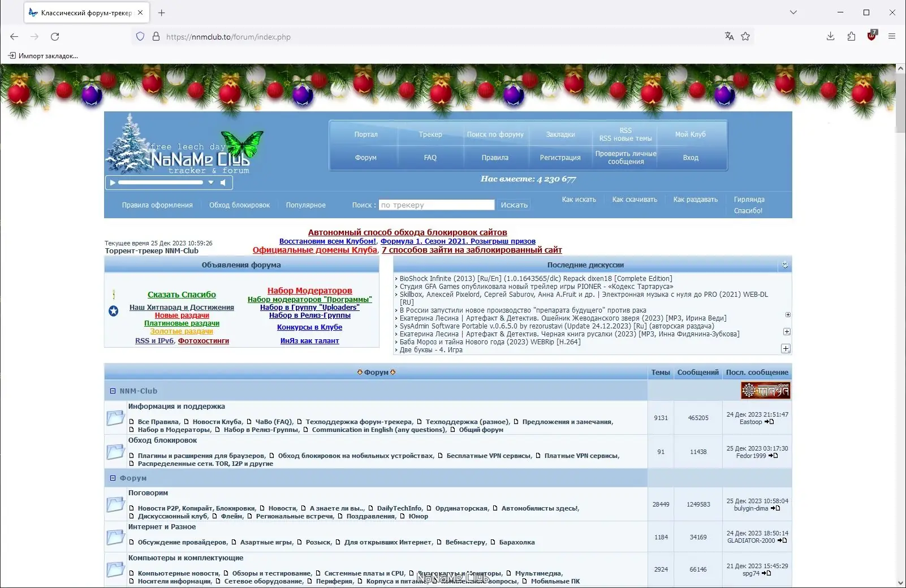Screen dimensions: 906x588
Task: Open the folder icon beside Компьютеры и комплектующие
Action: (115, 569)
